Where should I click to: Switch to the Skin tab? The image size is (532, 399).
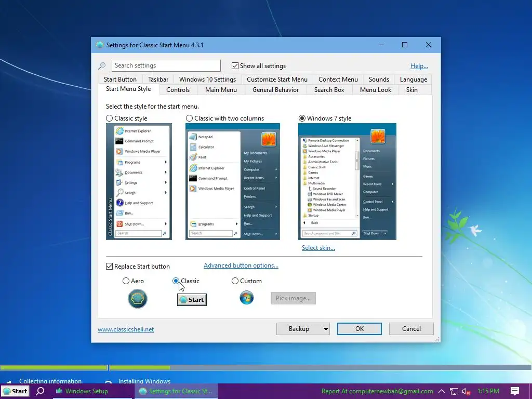click(x=412, y=90)
